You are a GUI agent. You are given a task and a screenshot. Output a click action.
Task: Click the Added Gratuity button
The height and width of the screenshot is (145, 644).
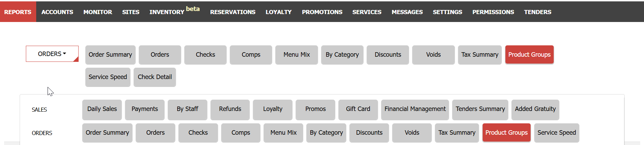(x=535, y=109)
